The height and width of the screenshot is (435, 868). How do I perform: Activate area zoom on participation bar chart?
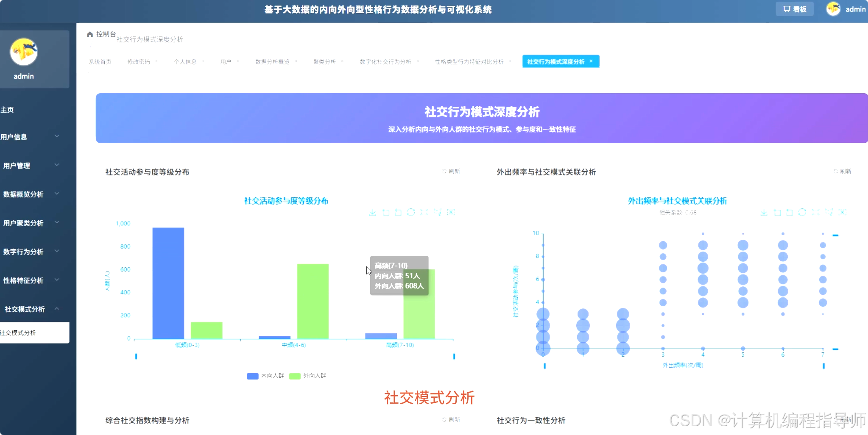pyautogui.click(x=385, y=212)
